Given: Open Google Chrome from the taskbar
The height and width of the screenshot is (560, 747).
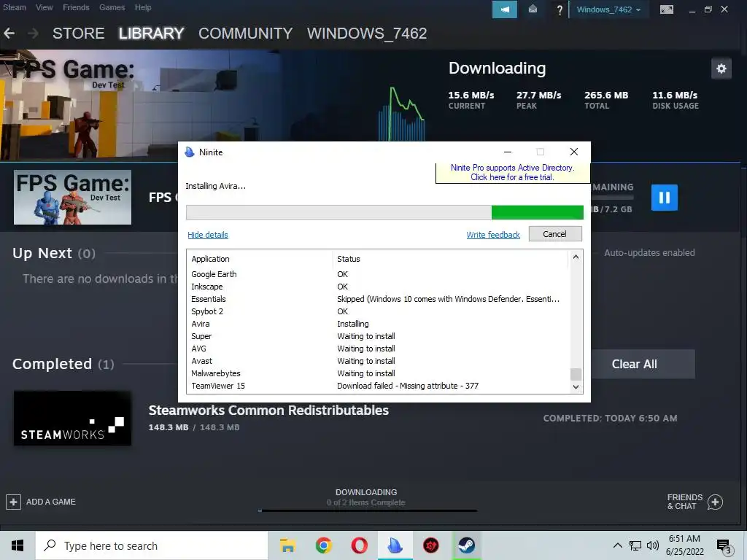Looking at the screenshot, I should click(x=323, y=545).
